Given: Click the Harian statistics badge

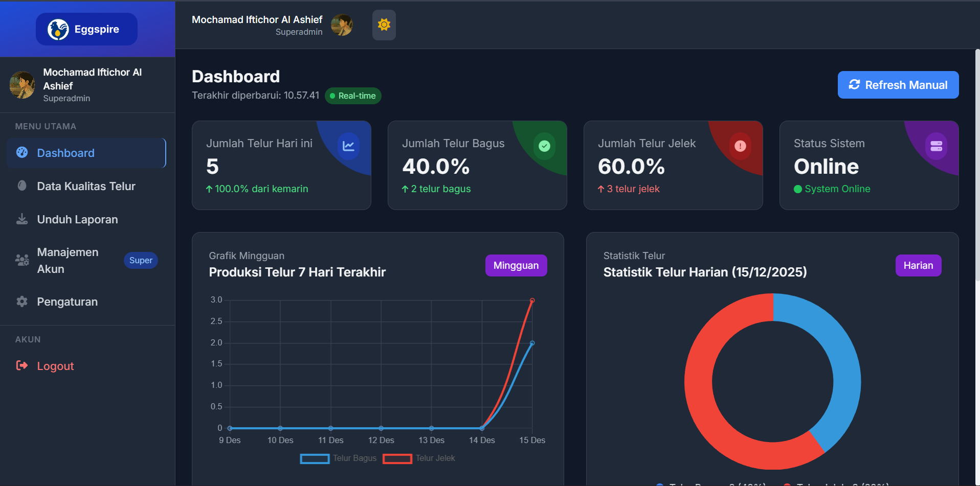Looking at the screenshot, I should [918, 265].
